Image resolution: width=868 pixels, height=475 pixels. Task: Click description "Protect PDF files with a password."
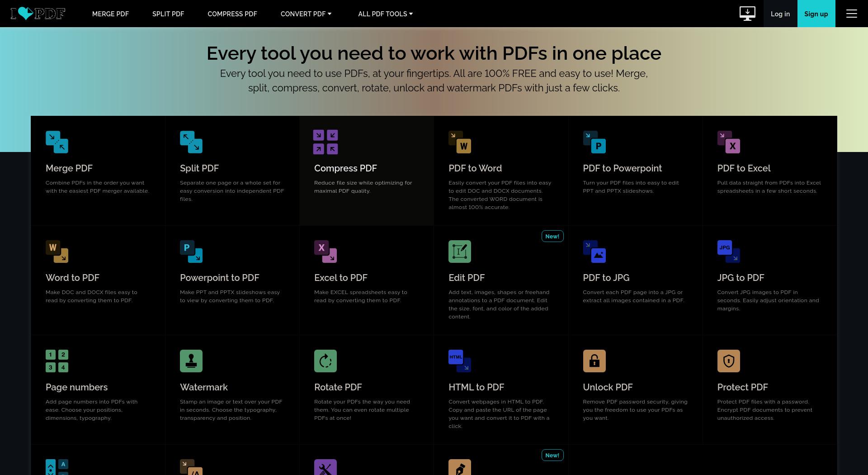pyautogui.click(x=763, y=402)
